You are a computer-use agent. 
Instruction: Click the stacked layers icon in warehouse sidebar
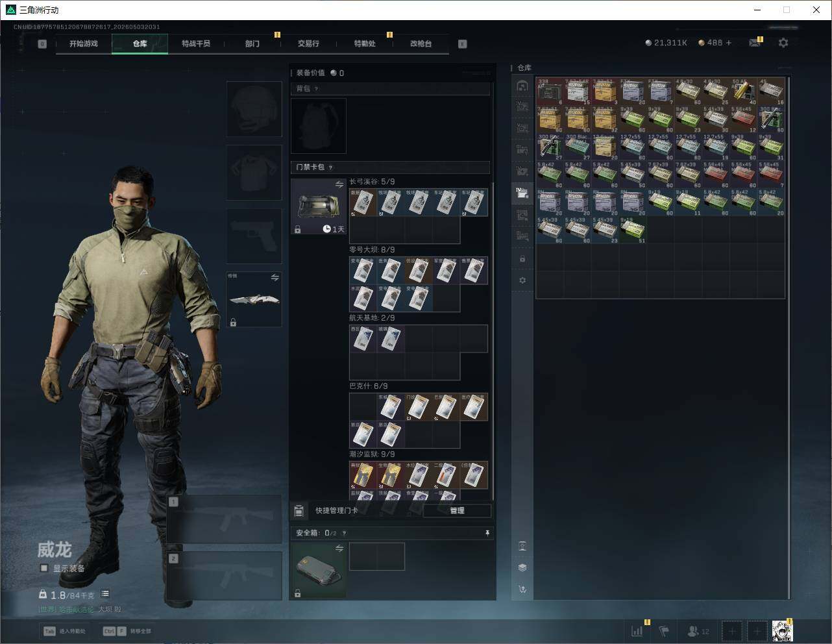[522, 567]
